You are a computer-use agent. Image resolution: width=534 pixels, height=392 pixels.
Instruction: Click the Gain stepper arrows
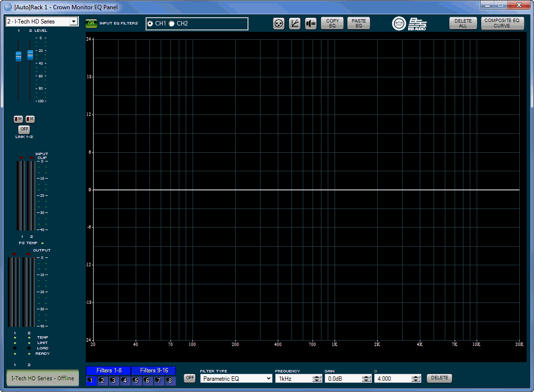point(366,378)
